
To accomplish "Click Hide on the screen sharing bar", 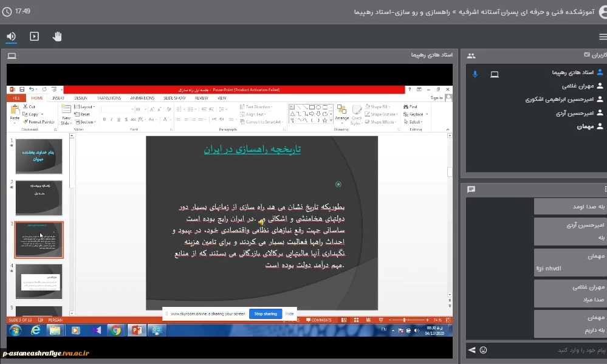I will (290, 314).
